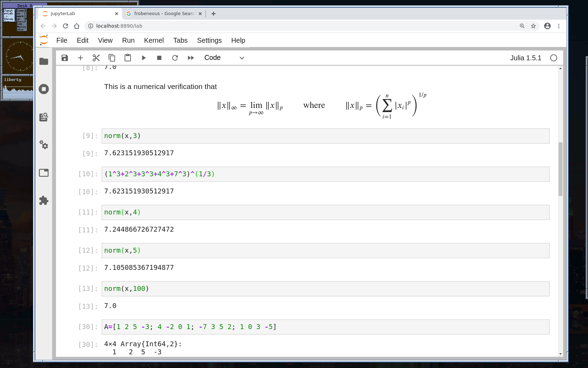This screenshot has width=588, height=368.
Task: Save the notebook with the disk icon
Action: point(65,58)
